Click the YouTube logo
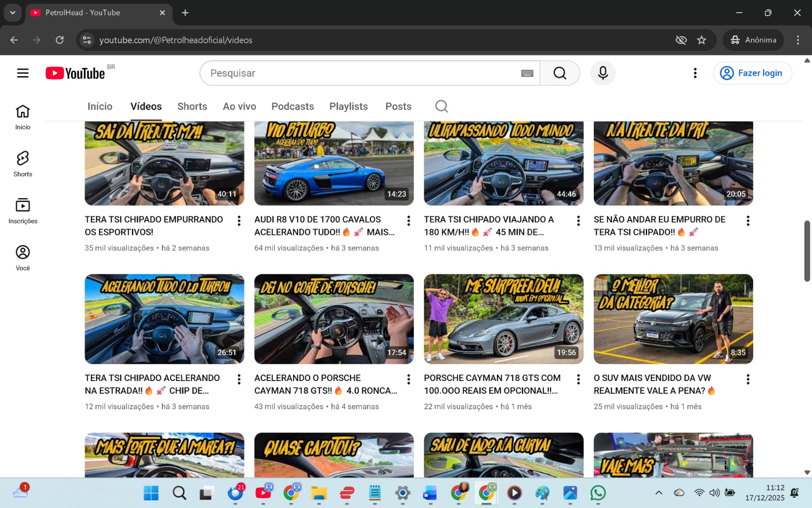This screenshot has height=508, width=812. click(76, 73)
